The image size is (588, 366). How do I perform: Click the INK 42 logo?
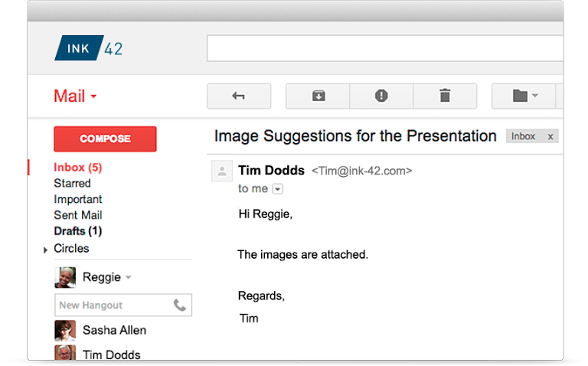pyautogui.click(x=89, y=48)
